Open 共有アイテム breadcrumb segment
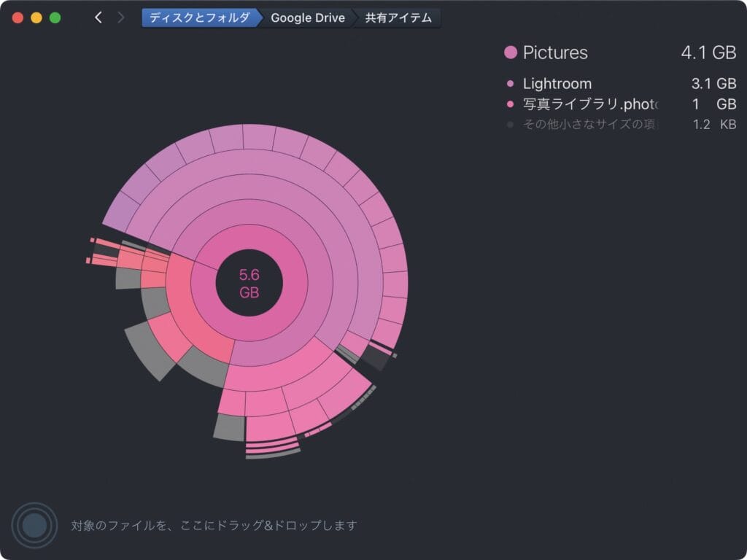This screenshot has width=747, height=560. click(x=398, y=17)
